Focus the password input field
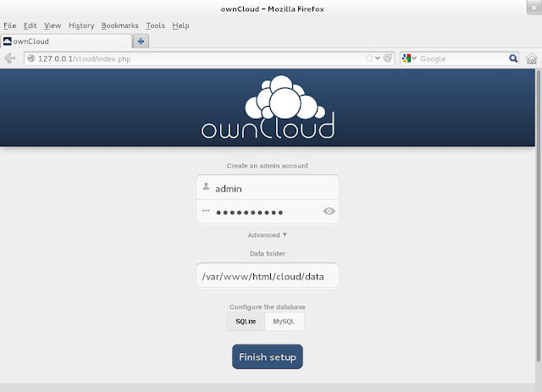Screen dimensions: 542x392 point(268,211)
